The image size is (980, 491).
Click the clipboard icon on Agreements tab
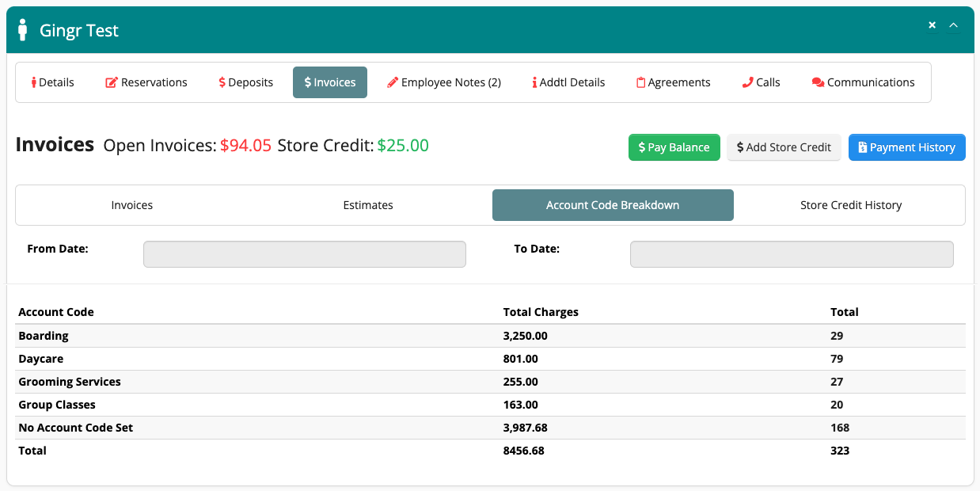point(643,82)
